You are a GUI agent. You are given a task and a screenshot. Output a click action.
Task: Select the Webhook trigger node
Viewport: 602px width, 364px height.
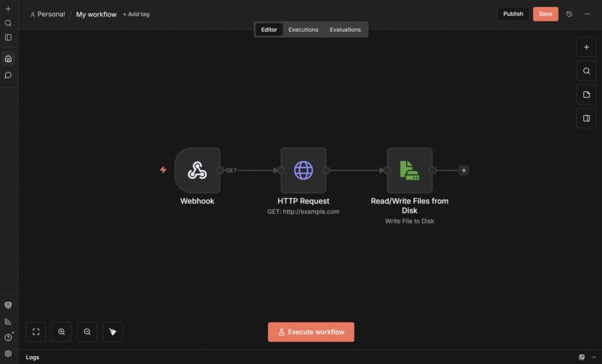tap(198, 171)
